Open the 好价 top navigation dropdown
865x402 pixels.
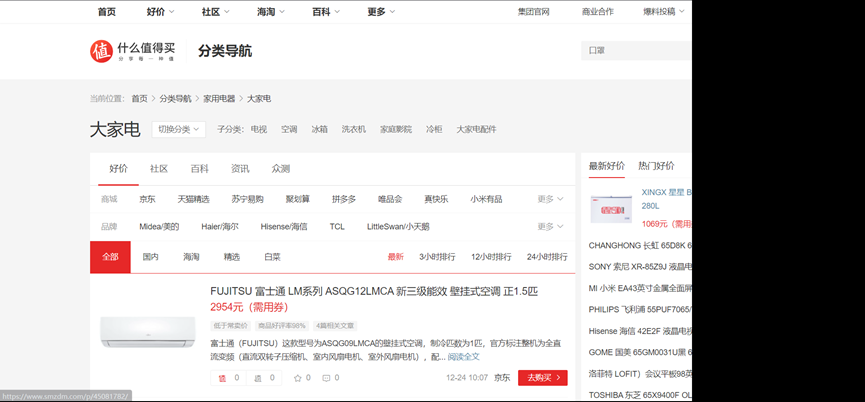tap(160, 12)
